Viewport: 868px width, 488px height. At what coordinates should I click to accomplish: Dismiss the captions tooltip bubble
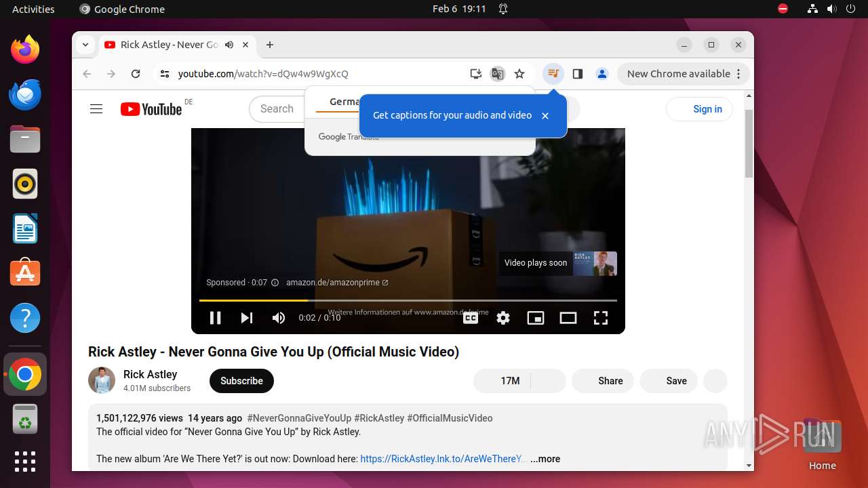point(545,116)
